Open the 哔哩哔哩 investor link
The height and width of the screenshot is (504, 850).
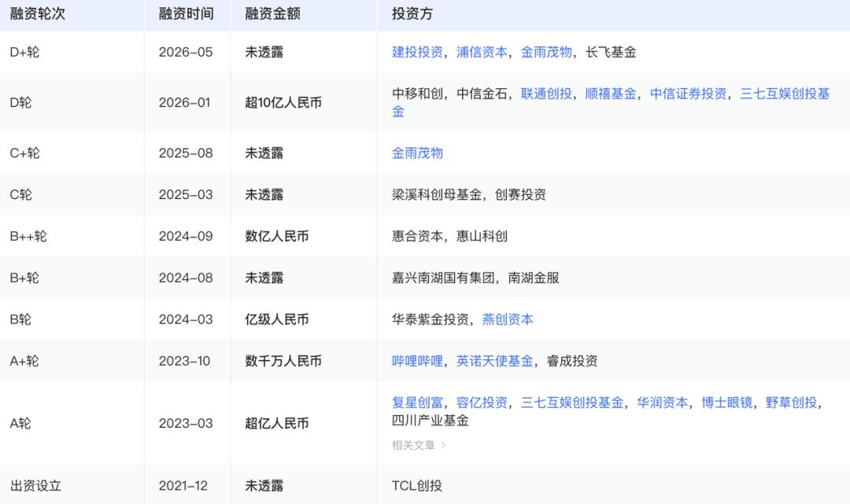tap(417, 361)
